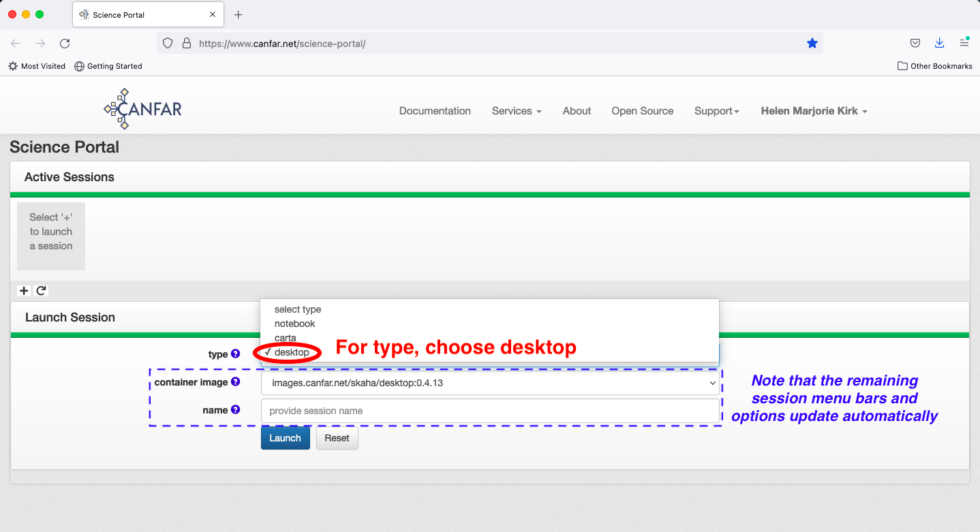980x532 pixels.
Task: Open the help icon beside container image
Action: pos(235,382)
